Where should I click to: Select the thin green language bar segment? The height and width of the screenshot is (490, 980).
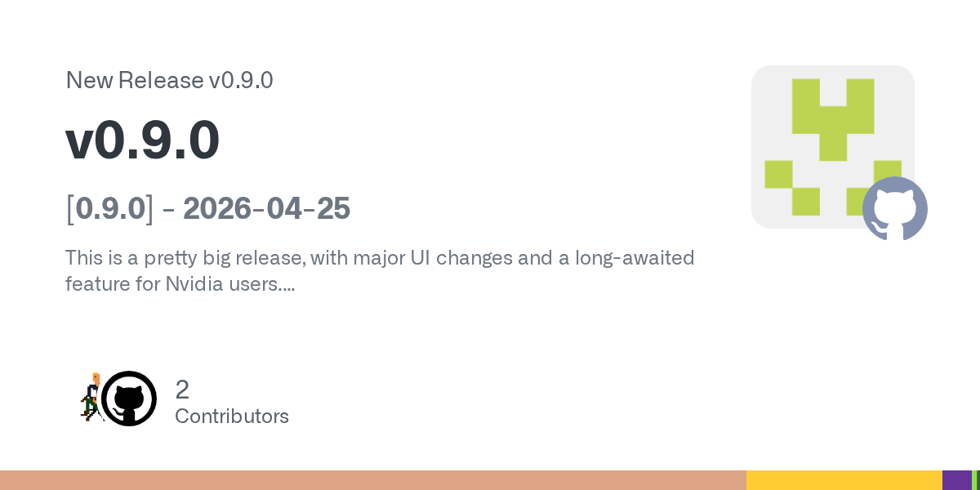974,480
